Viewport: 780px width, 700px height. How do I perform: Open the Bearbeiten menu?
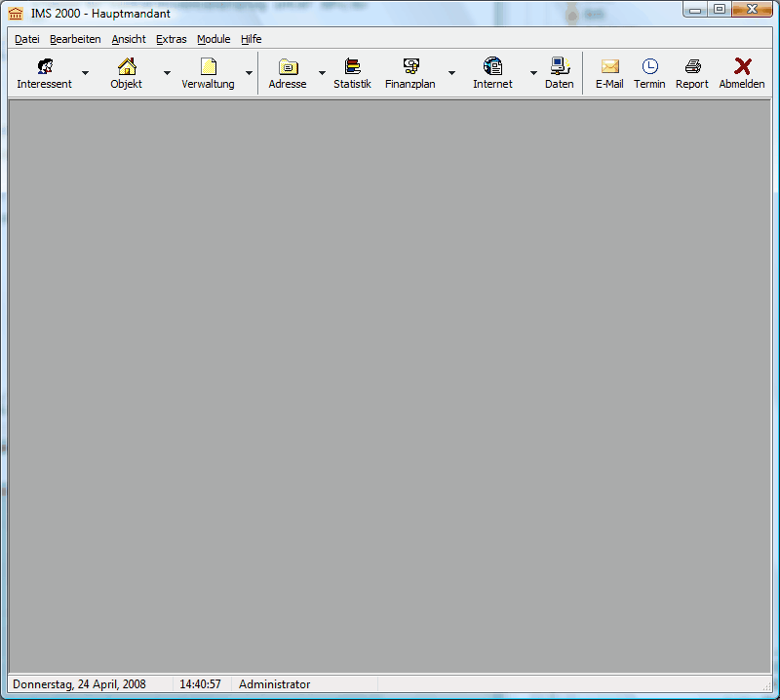75,39
